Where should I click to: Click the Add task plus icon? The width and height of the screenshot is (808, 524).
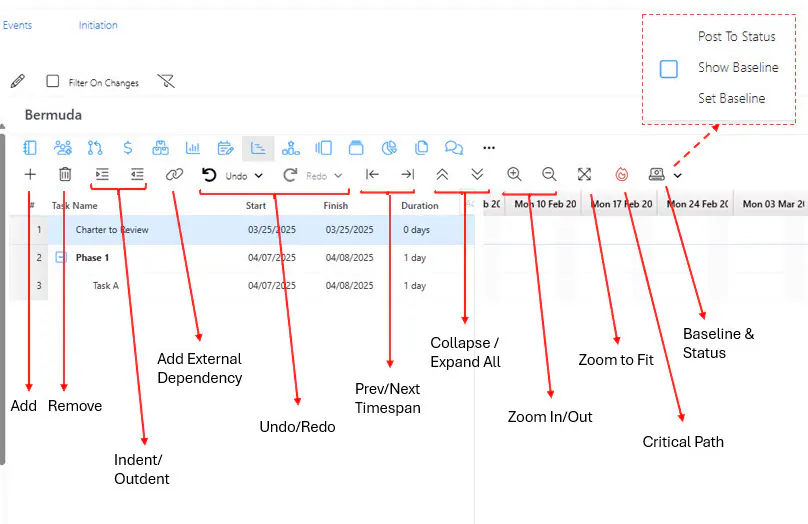click(x=30, y=175)
